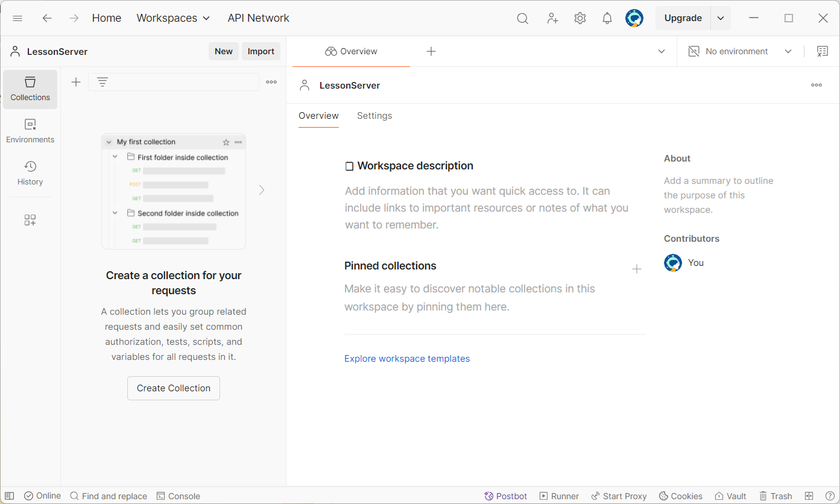The image size is (840, 504).
Task: Open settings with the gear icon
Action: tap(580, 18)
